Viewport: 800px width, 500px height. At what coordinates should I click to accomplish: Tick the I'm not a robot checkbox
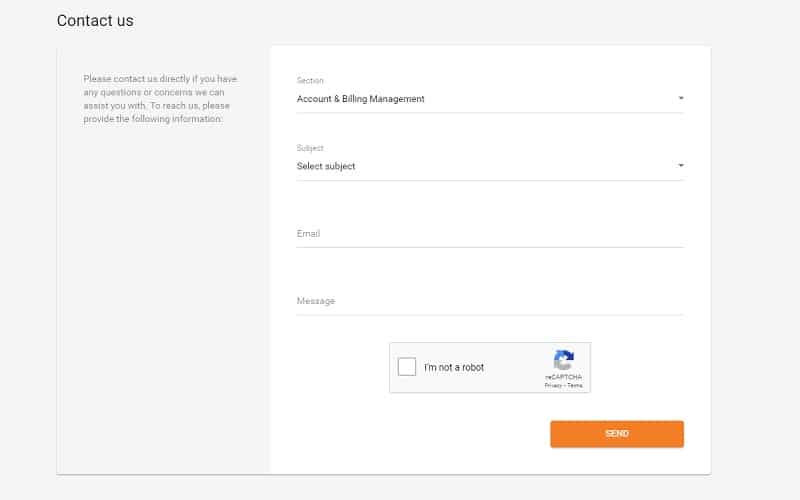pyautogui.click(x=407, y=367)
